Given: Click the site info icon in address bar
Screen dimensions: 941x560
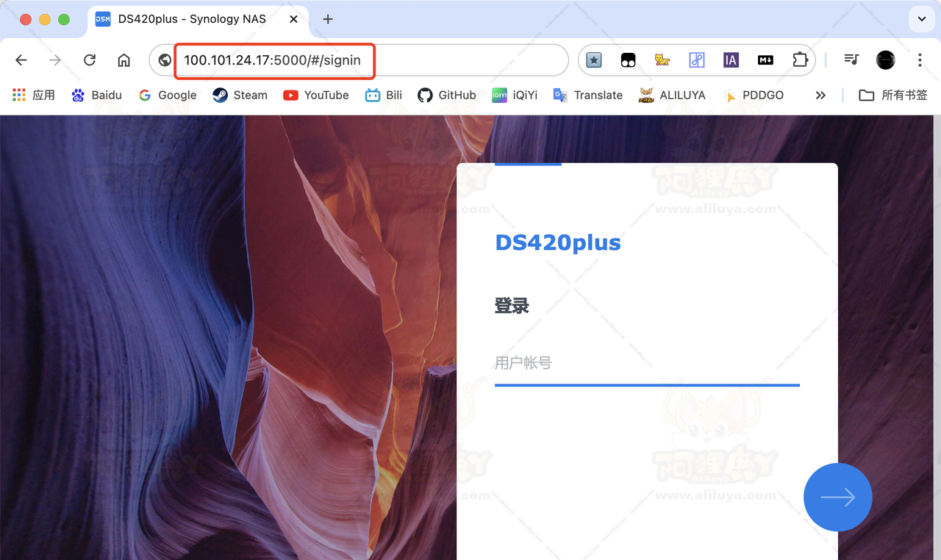Looking at the screenshot, I should [x=165, y=60].
